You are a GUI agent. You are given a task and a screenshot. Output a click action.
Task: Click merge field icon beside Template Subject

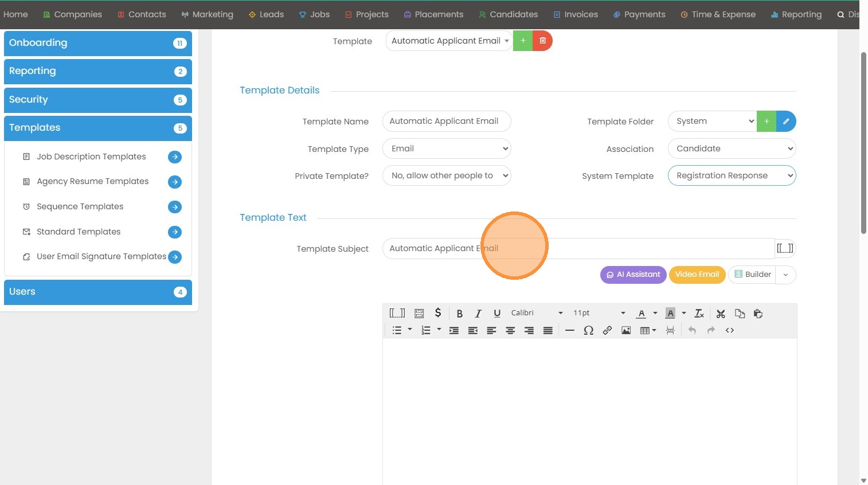pyautogui.click(x=785, y=248)
